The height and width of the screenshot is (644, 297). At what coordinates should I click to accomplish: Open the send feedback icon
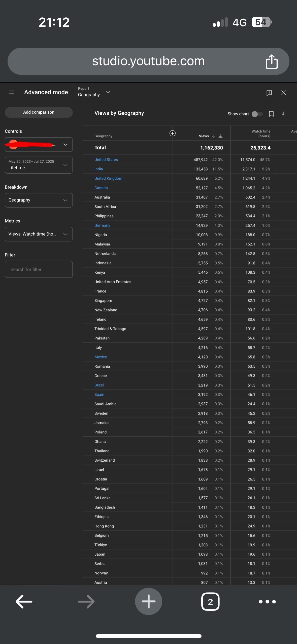(x=269, y=93)
